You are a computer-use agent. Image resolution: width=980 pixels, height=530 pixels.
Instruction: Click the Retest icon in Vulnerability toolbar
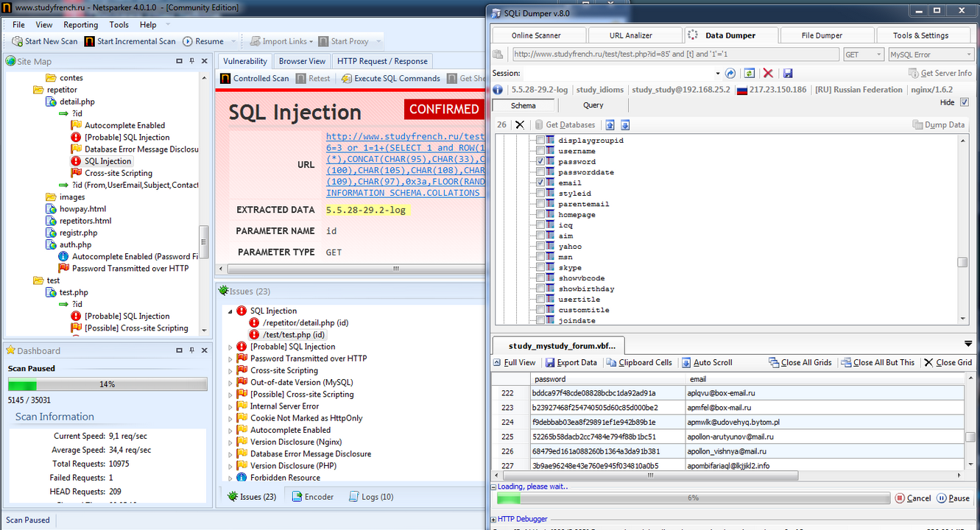pyautogui.click(x=301, y=78)
